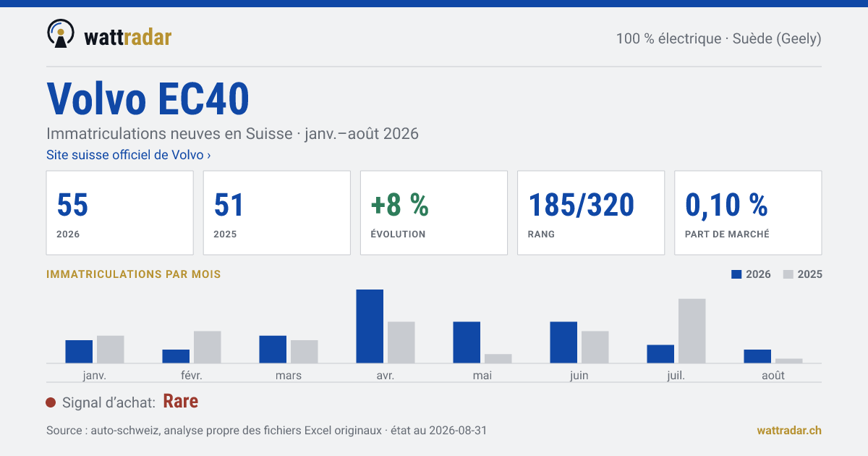Select the 2025 registrations card showing 51
The height and width of the screenshot is (456, 868).
coord(277,213)
